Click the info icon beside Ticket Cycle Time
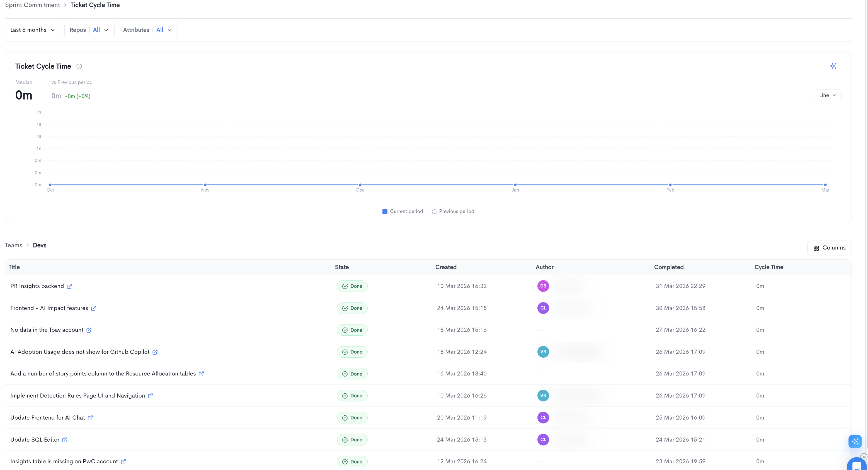 (79, 66)
